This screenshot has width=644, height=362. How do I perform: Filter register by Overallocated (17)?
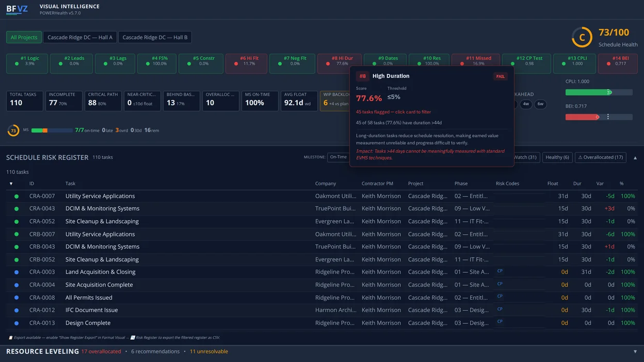click(x=600, y=157)
